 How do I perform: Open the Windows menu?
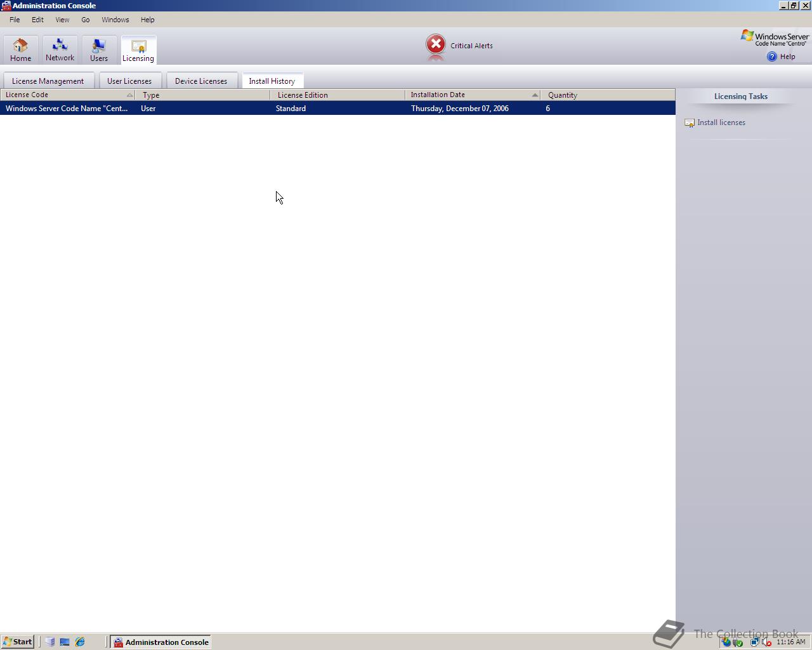coord(115,20)
